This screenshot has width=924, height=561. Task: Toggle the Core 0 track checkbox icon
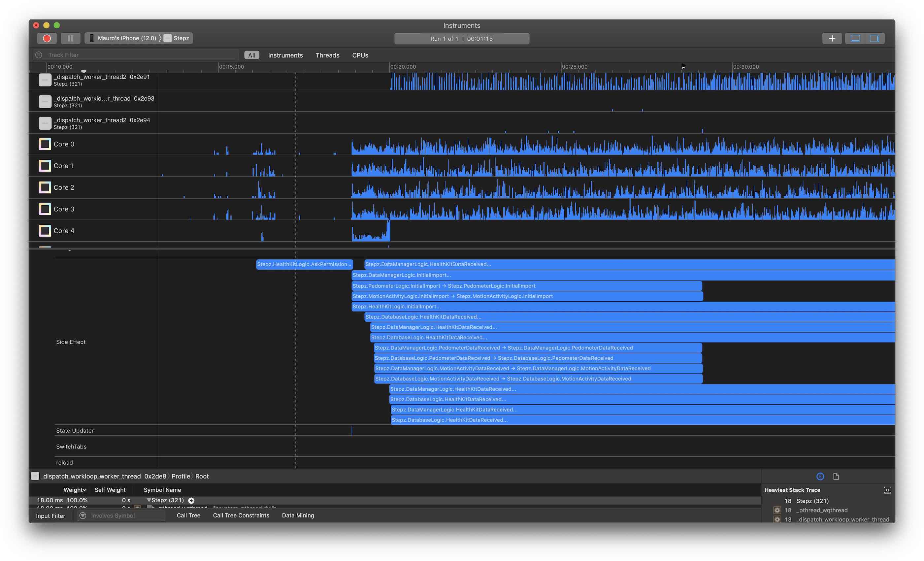coord(45,144)
